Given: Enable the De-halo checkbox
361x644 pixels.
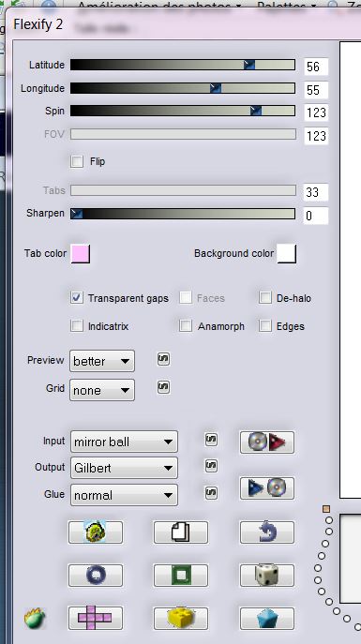Looking at the screenshot, I should click(x=265, y=298).
